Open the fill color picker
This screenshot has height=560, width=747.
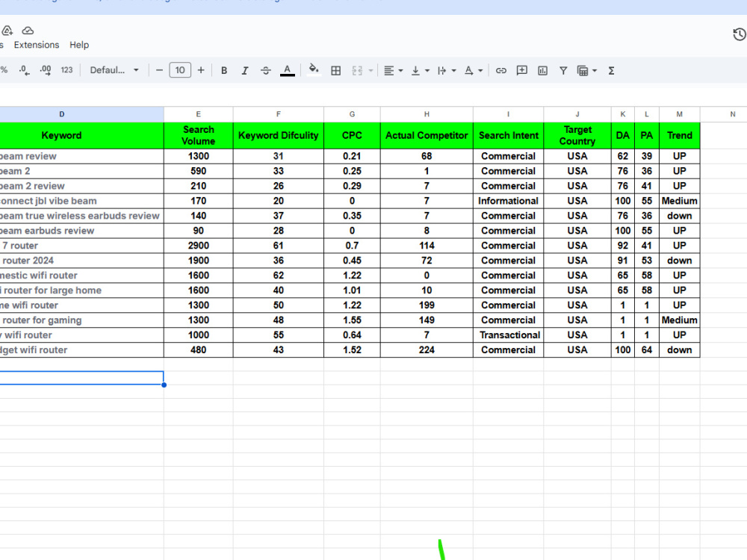[314, 69]
